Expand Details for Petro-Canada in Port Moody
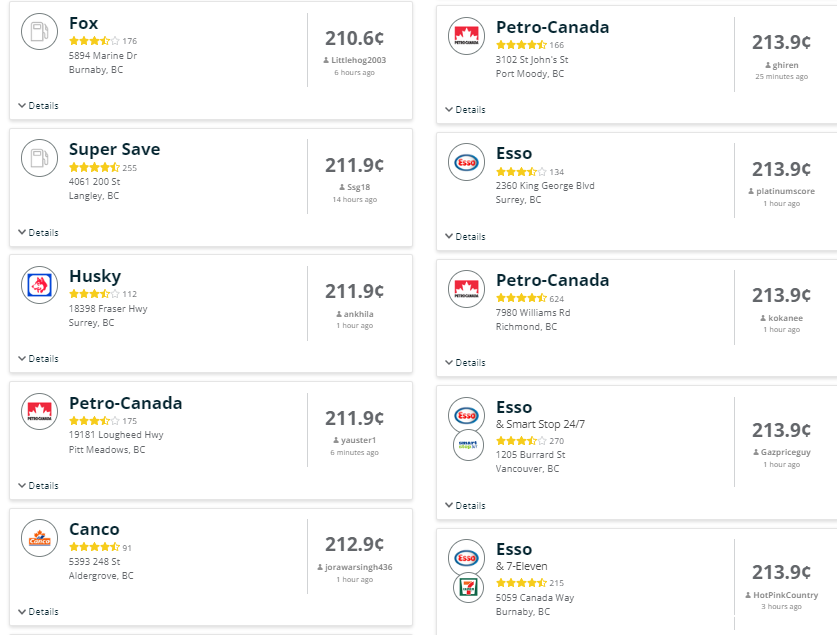The width and height of the screenshot is (837, 635). pos(465,109)
